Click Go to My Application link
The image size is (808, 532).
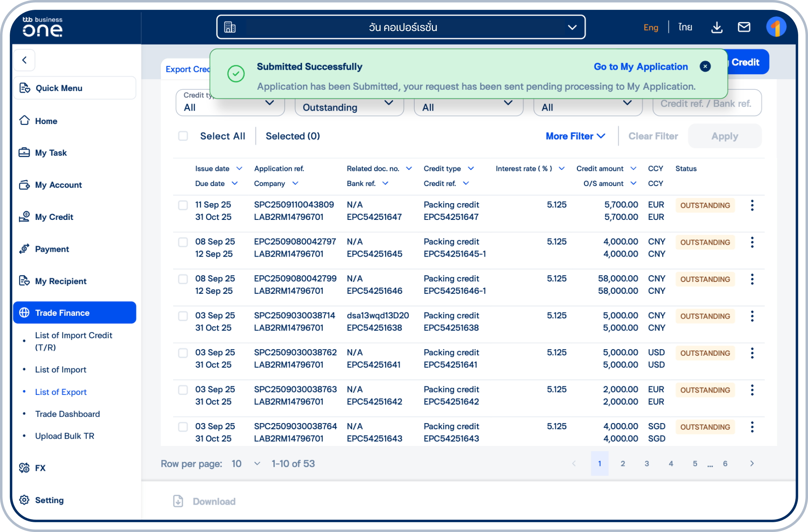(x=640, y=66)
